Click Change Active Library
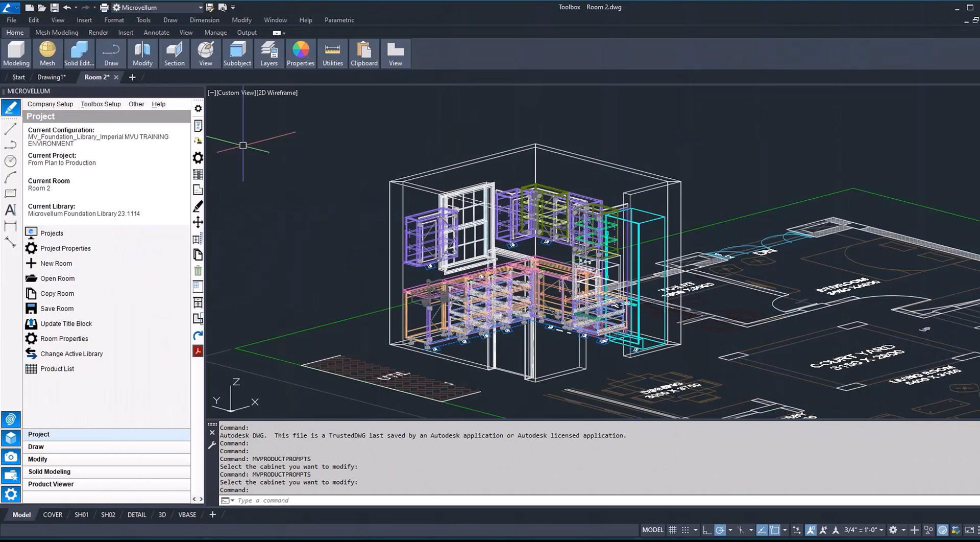This screenshot has width=980, height=542. coord(71,354)
